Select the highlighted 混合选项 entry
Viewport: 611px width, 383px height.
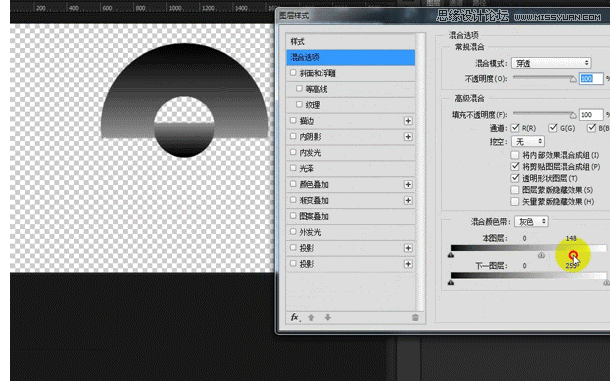[351, 57]
